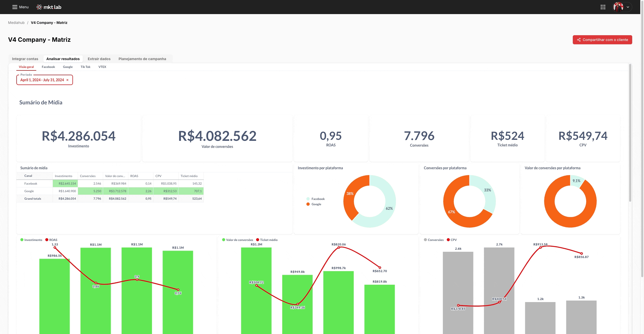Click the R$549,74 CPV card
644x334 pixels.
(x=583, y=138)
